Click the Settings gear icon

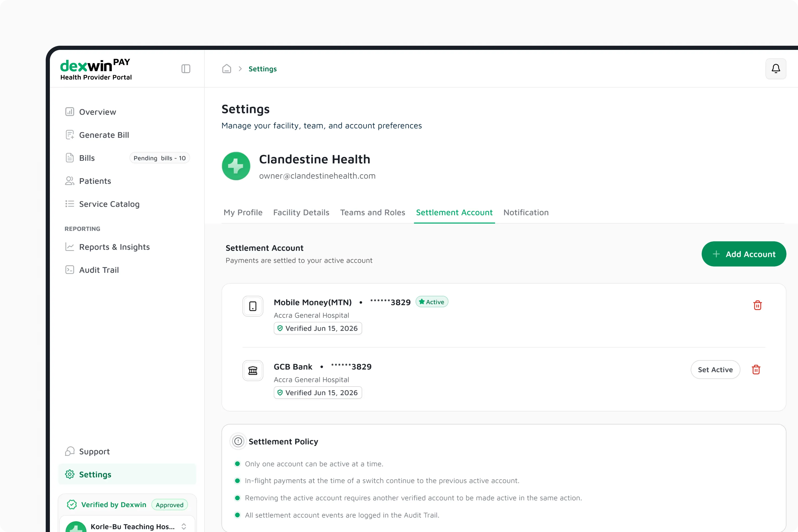coord(70,474)
